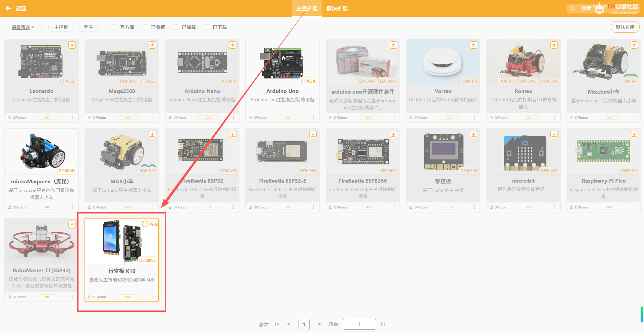
Task: Open the 默认排序 sorting dropdown
Action: pos(625,27)
